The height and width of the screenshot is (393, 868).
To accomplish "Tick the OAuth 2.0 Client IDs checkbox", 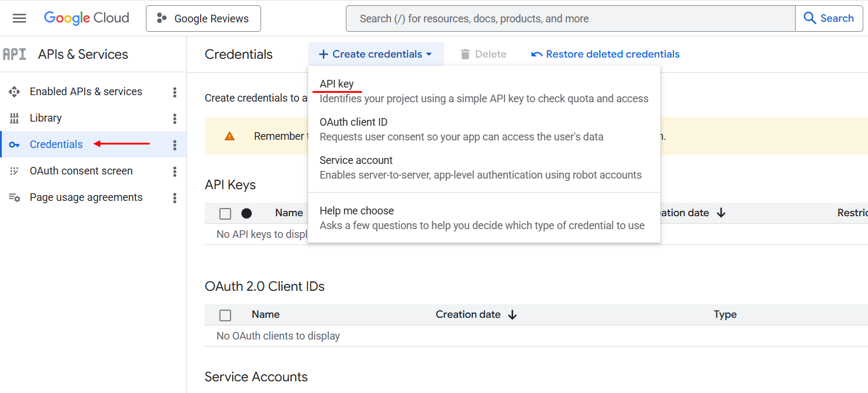I will [225, 315].
